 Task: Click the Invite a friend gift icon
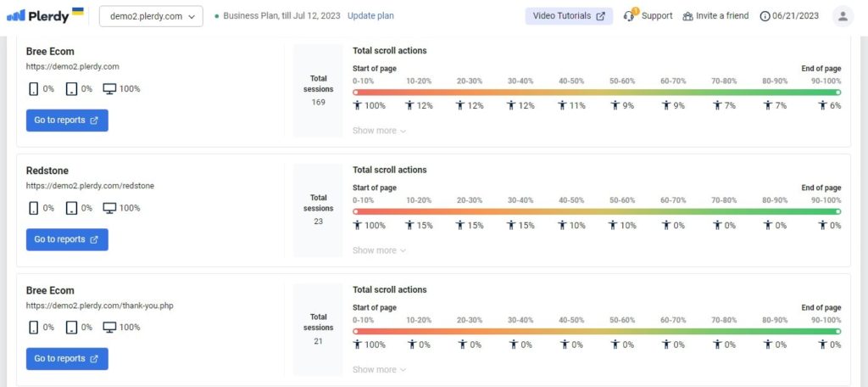(x=687, y=16)
